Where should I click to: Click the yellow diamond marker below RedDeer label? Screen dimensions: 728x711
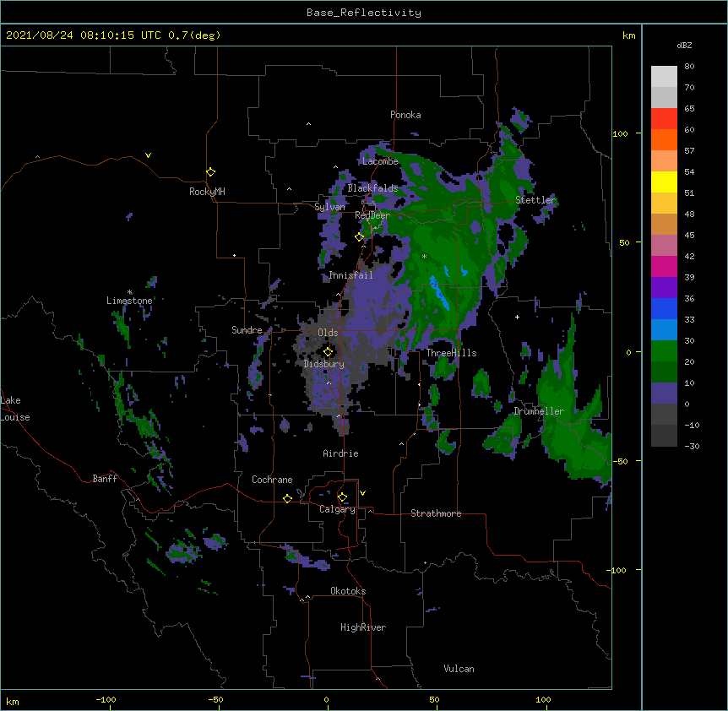coord(359,236)
